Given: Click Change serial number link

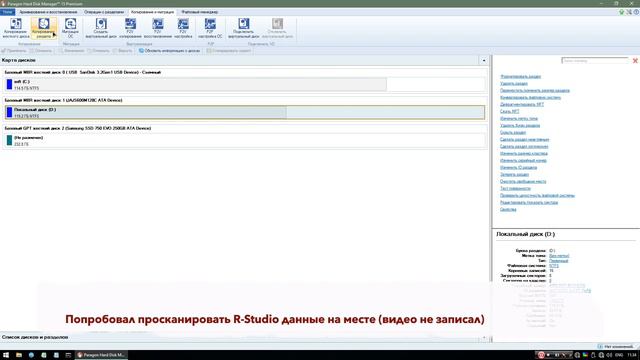Looking at the screenshot, I should pyautogui.click(x=523, y=160).
